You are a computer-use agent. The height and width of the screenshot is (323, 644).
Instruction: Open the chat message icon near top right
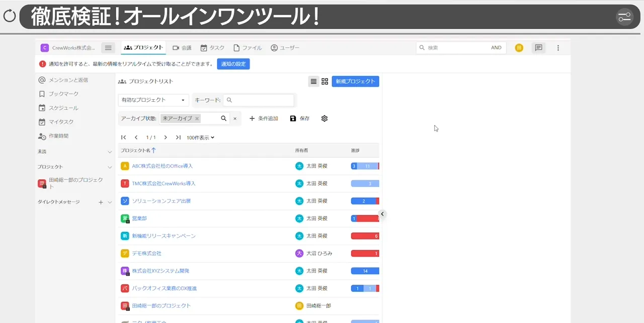538,47
